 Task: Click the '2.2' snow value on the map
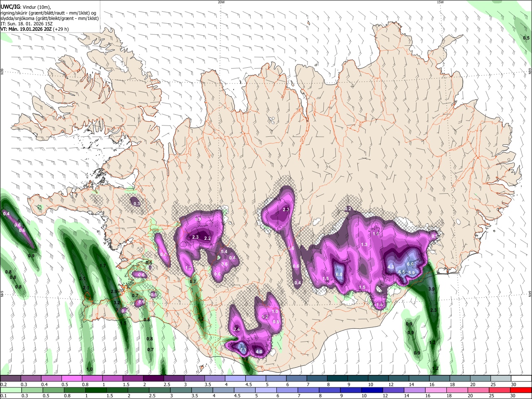coord(208,238)
